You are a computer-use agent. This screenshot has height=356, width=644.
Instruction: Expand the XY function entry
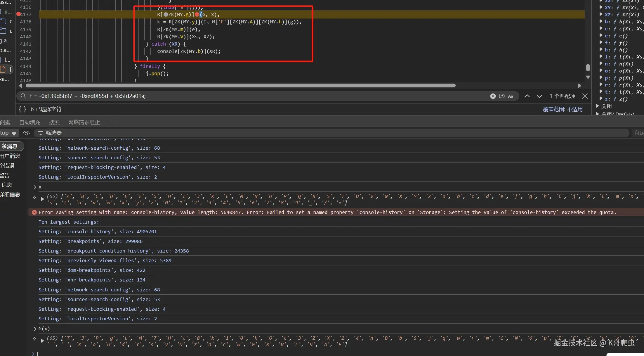[601, 8]
